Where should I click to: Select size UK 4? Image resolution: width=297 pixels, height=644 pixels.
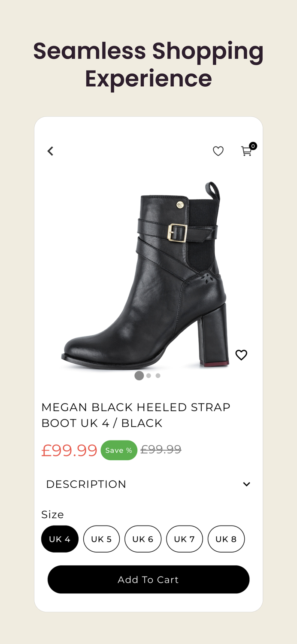(x=60, y=539)
